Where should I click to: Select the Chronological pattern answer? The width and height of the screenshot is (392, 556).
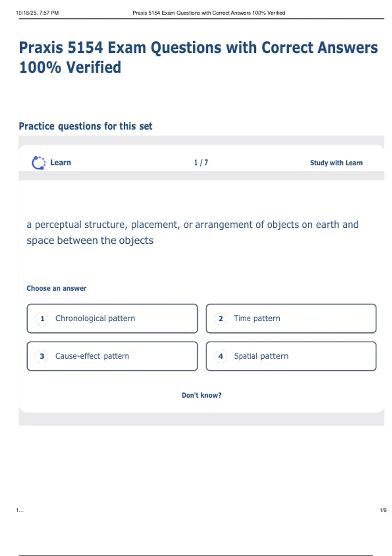(x=112, y=319)
